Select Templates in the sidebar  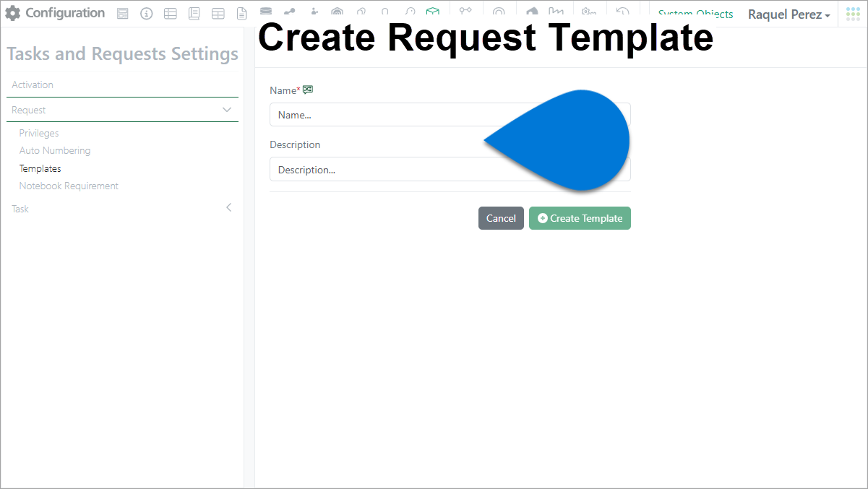[40, 168]
